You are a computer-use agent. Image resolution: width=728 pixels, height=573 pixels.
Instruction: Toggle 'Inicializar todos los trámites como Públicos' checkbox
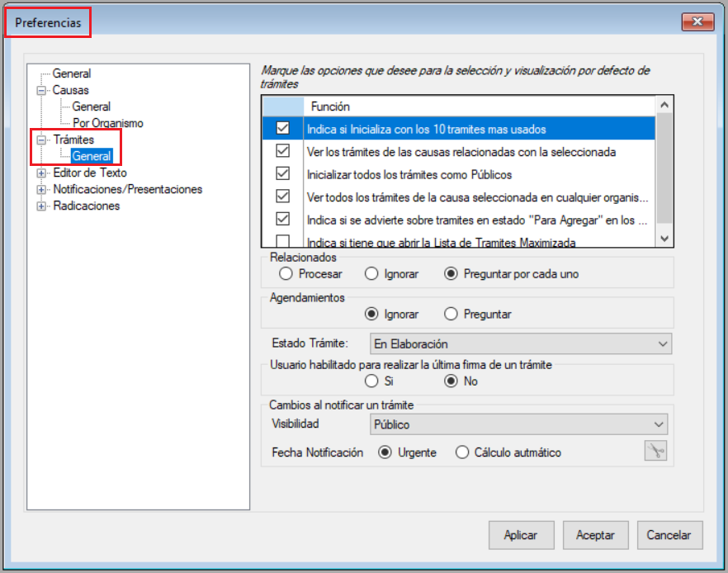pyautogui.click(x=283, y=174)
